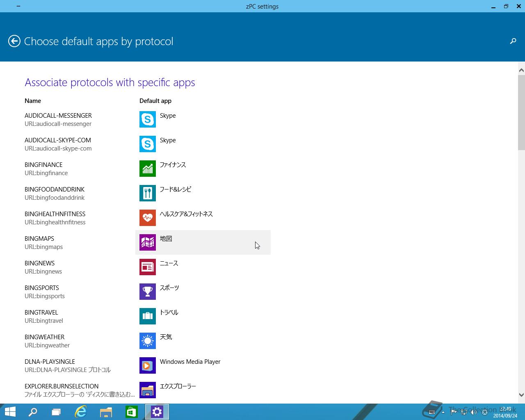
Task: Change default app Windows Media Player label
Action: pyautogui.click(x=190, y=362)
